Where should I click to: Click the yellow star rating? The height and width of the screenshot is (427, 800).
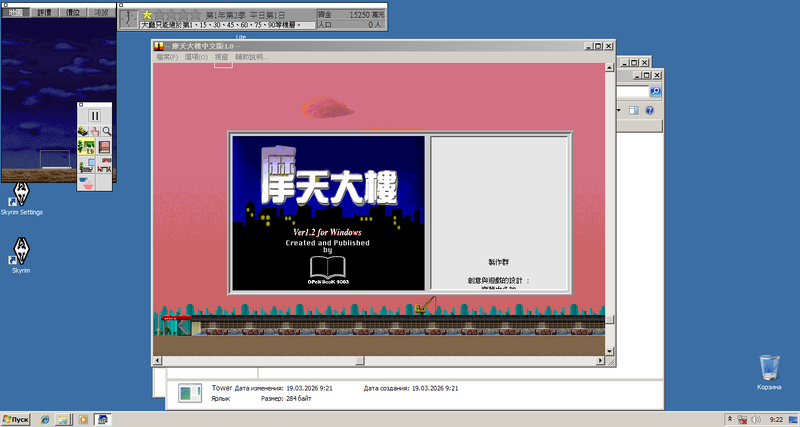tap(147, 15)
